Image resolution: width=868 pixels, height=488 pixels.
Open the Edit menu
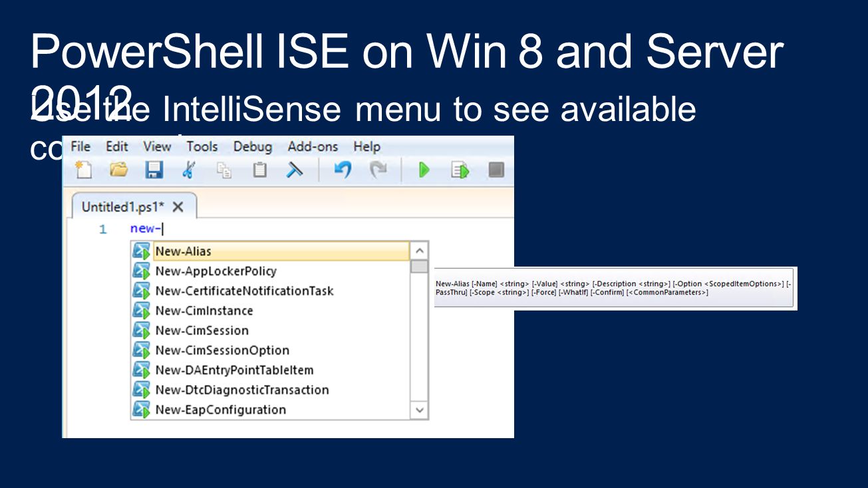117,146
